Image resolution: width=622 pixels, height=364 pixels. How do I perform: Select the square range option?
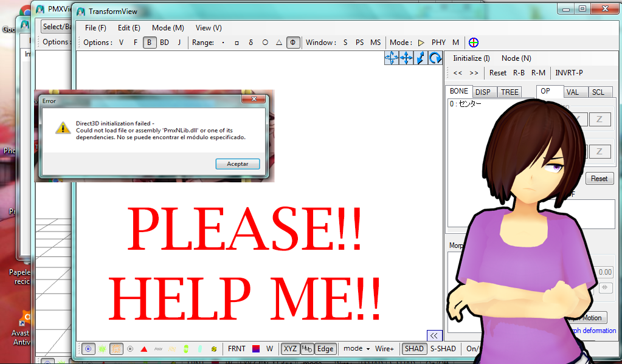[x=237, y=43]
